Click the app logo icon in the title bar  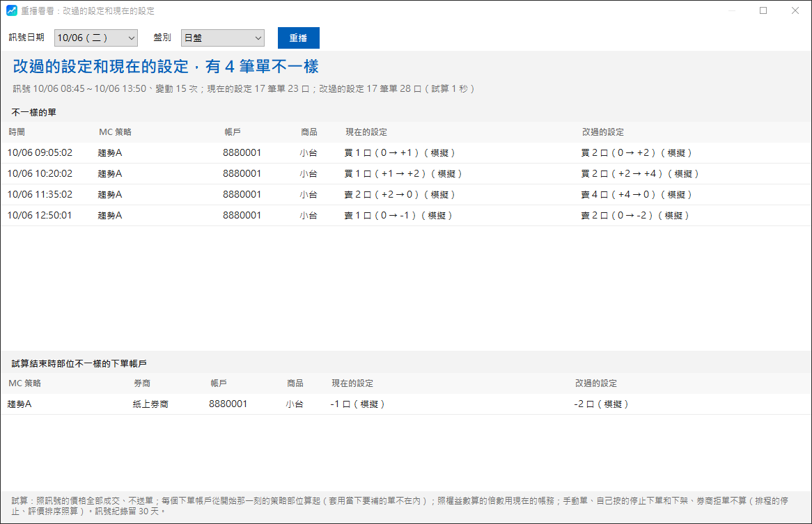[x=11, y=10]
